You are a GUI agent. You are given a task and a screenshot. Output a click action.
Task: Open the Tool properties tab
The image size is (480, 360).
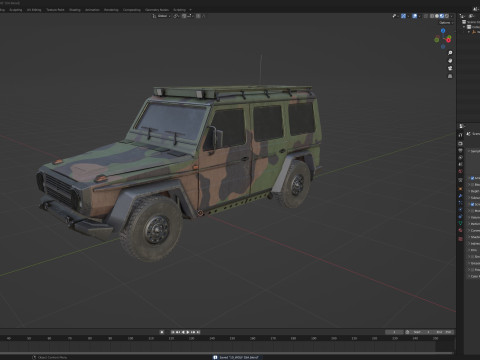(x=460, y=135)
